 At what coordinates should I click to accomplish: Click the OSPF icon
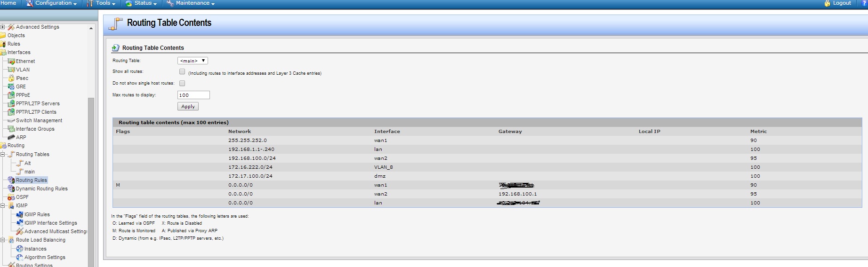click(11, 197)
